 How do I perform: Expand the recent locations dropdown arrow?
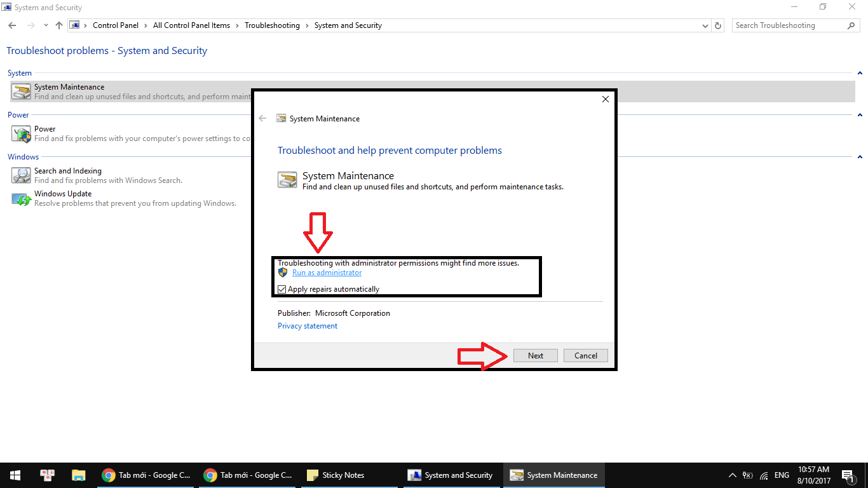[46, 25]
